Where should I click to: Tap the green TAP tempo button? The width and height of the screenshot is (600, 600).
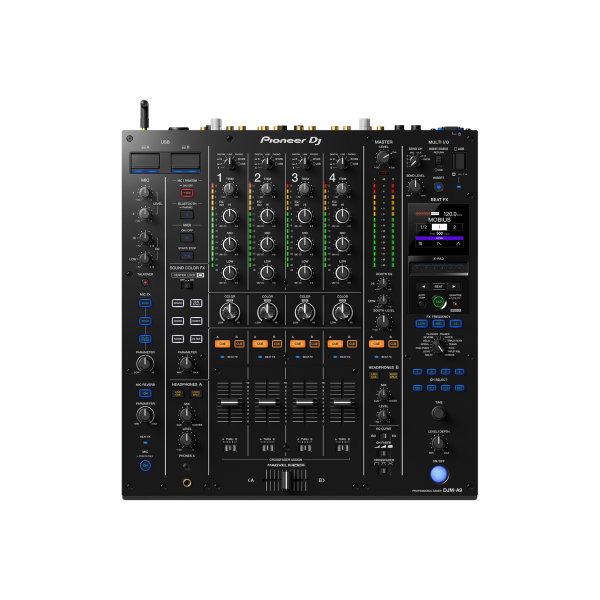point(439,302)
